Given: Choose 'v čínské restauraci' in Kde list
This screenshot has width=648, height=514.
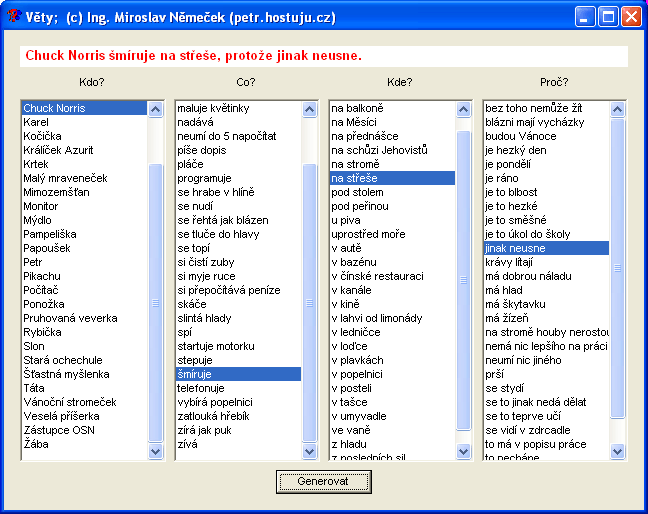Looking at the screenshot, I should point(377,276).
